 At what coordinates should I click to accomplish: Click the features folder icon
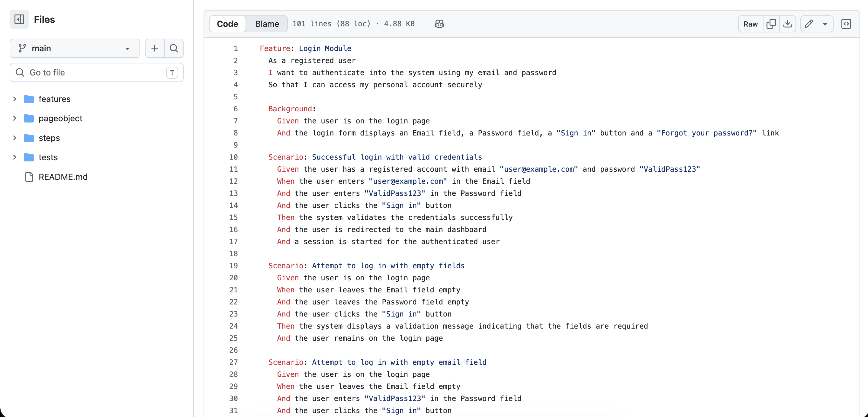(29, 99)
